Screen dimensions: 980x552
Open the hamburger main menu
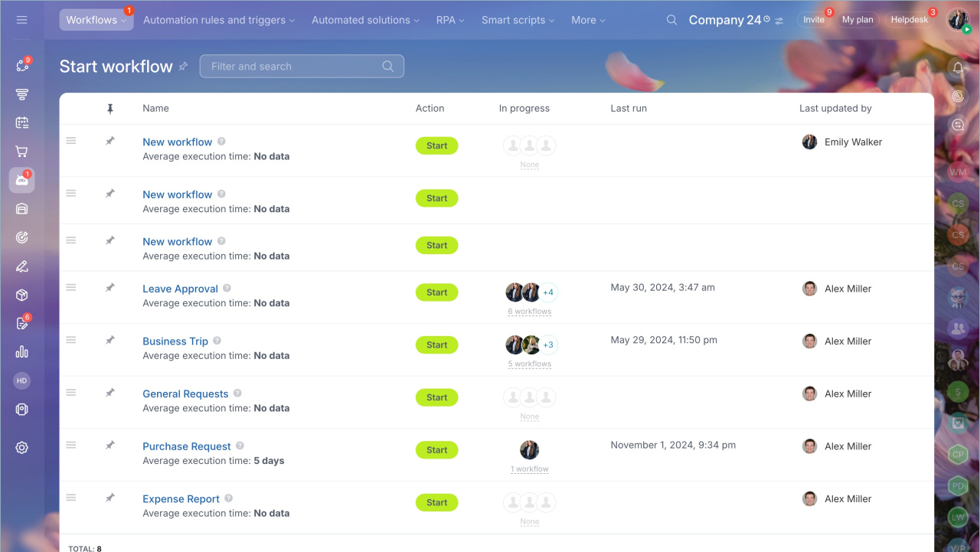coord(21,20)
